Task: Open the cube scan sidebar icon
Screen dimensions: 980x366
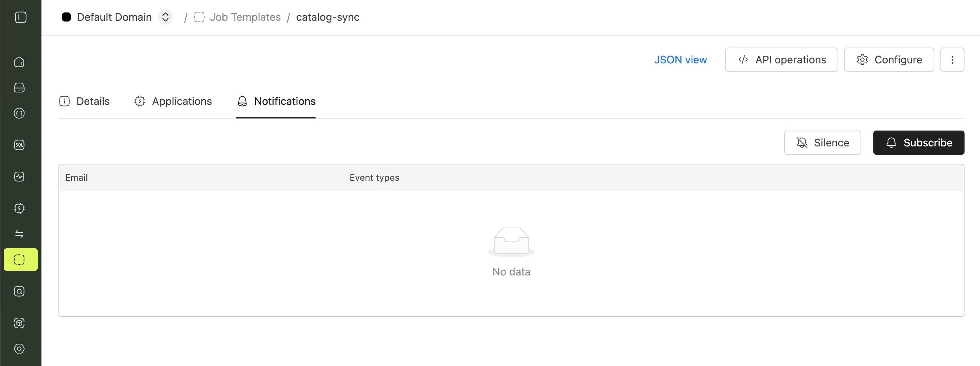Action: pyautogui.click(x=19, y=323)
